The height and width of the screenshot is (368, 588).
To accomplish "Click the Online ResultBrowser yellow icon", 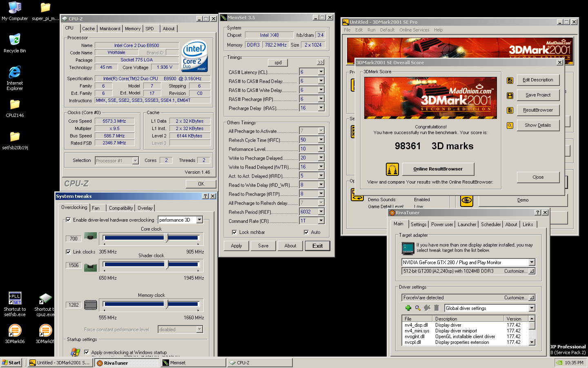I will [x=392, y=169].
